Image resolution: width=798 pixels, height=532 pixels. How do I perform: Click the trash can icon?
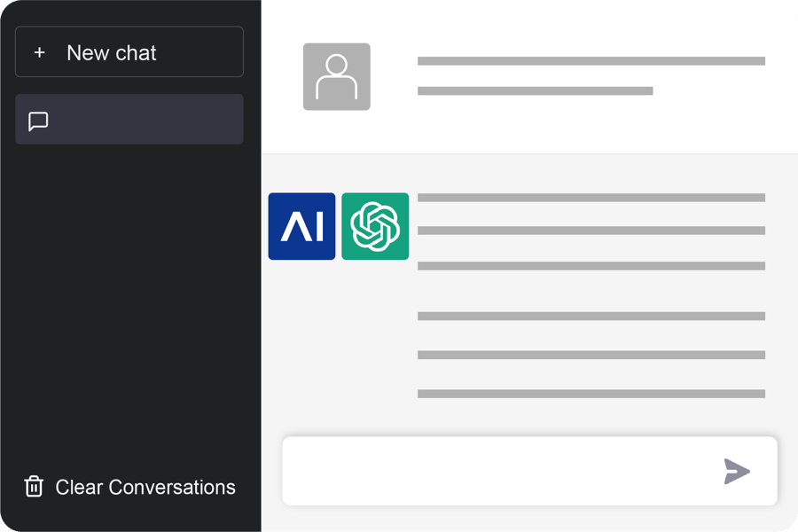34,487
